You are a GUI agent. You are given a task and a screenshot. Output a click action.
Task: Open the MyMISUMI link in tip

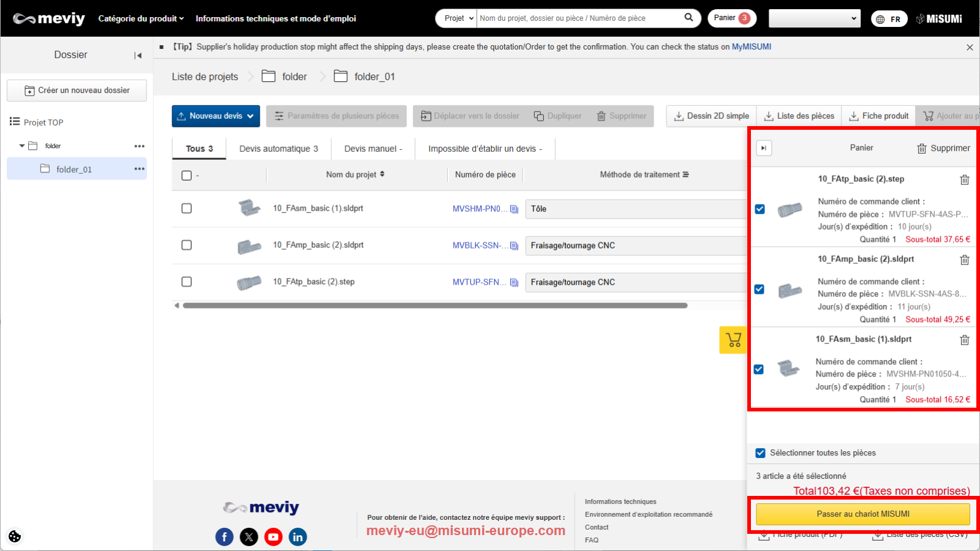pyautogui.click(x=751, y=47)
